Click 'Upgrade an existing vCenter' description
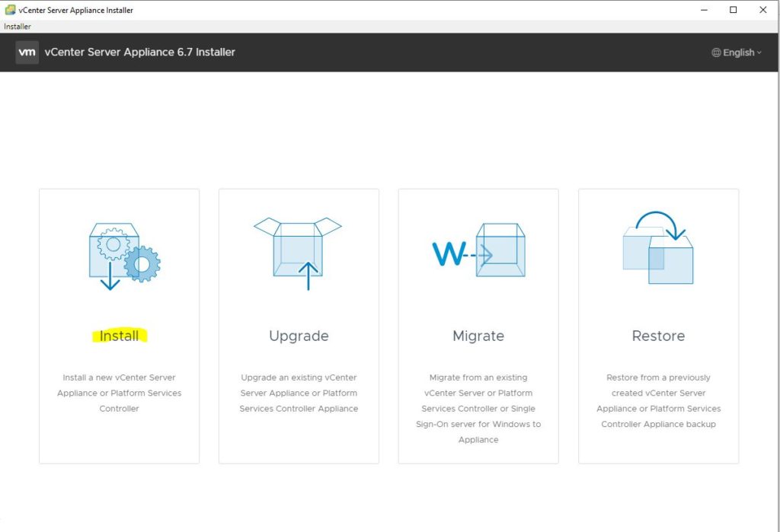This screenshot has width=780, height=532. pyautogui.click(x=299, y=393)
